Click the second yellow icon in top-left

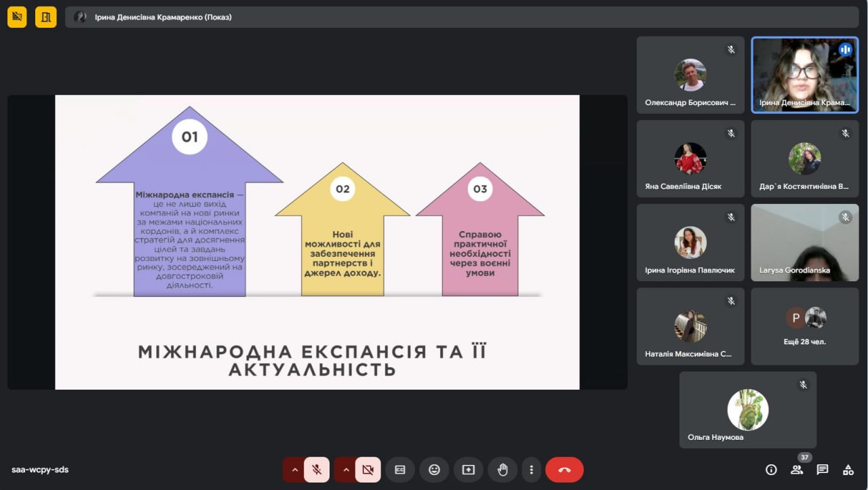[x=46, y=17]
